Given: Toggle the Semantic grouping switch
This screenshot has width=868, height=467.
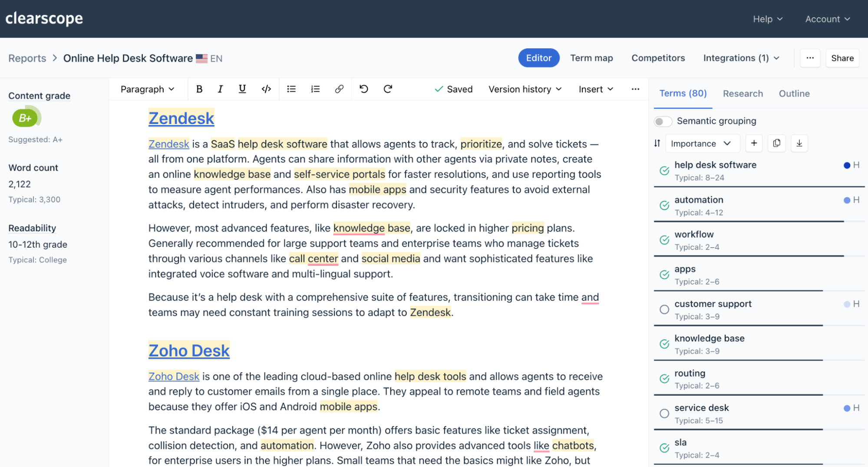Looking at the screenshot, I should click(663, 121).
